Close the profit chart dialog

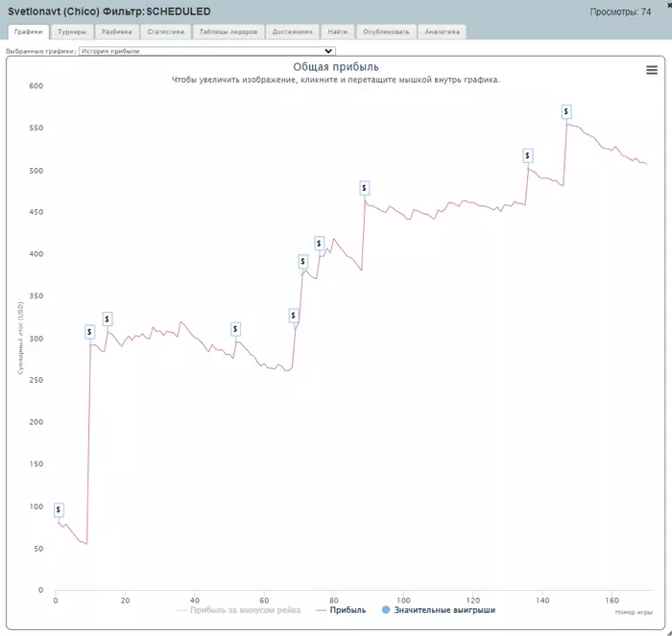(669, 4)
